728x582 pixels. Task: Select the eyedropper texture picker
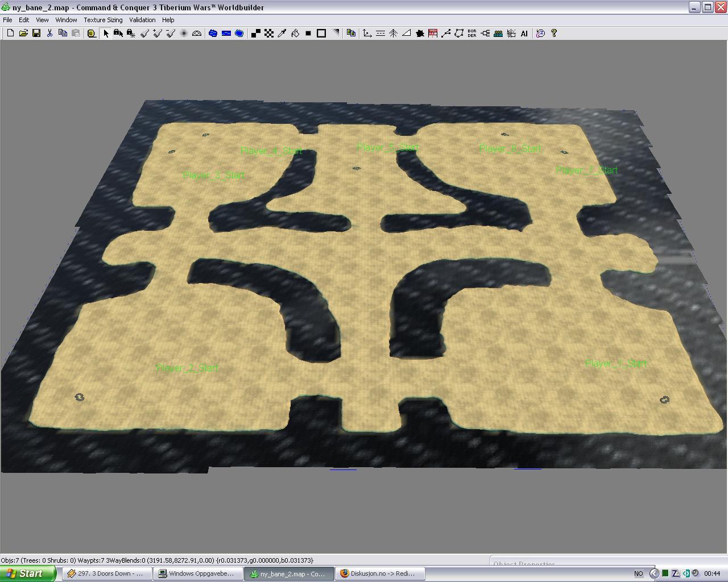282,34
